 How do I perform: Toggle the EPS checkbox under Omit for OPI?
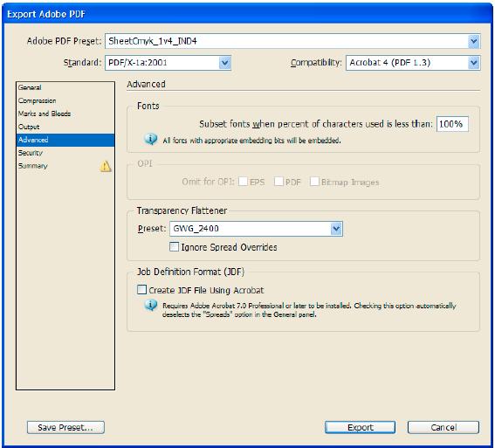(243, 182)
